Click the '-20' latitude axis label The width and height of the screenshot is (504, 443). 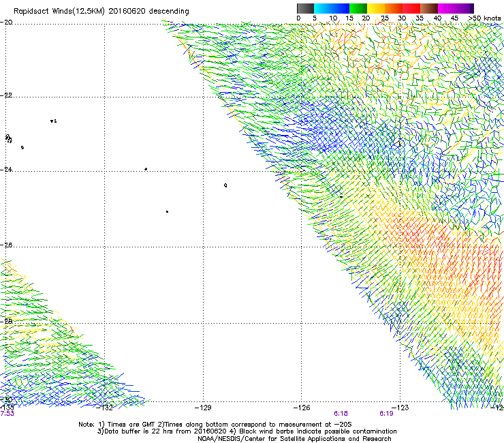[x=7, y=22]
